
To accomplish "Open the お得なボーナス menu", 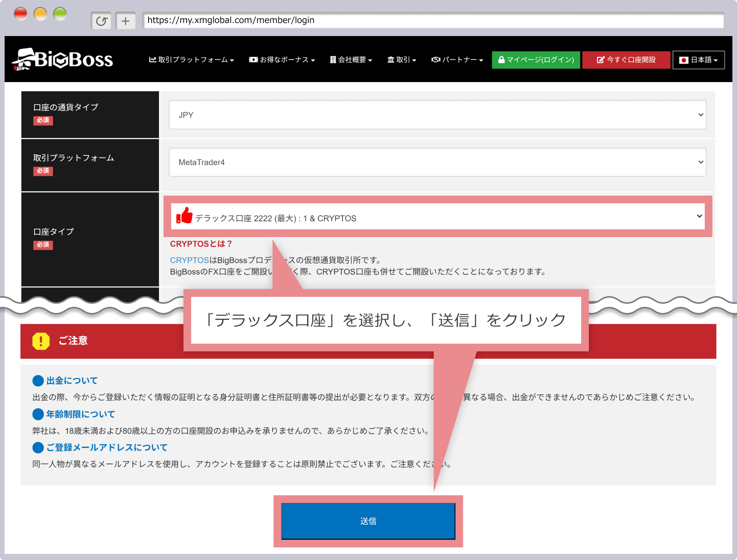I will pos(282,60).
